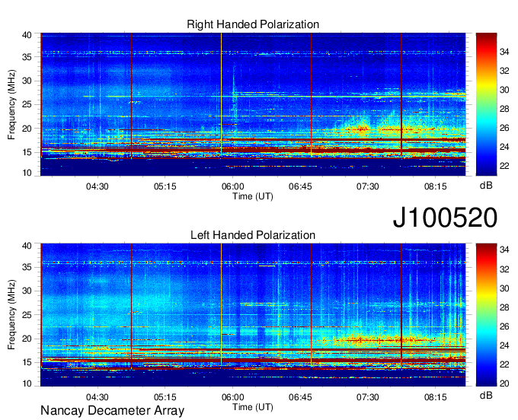The height and width of the screenshot is (420, 518).
Task: Click the 10 frequency tick on lower plot
Action: coord(27,383)
